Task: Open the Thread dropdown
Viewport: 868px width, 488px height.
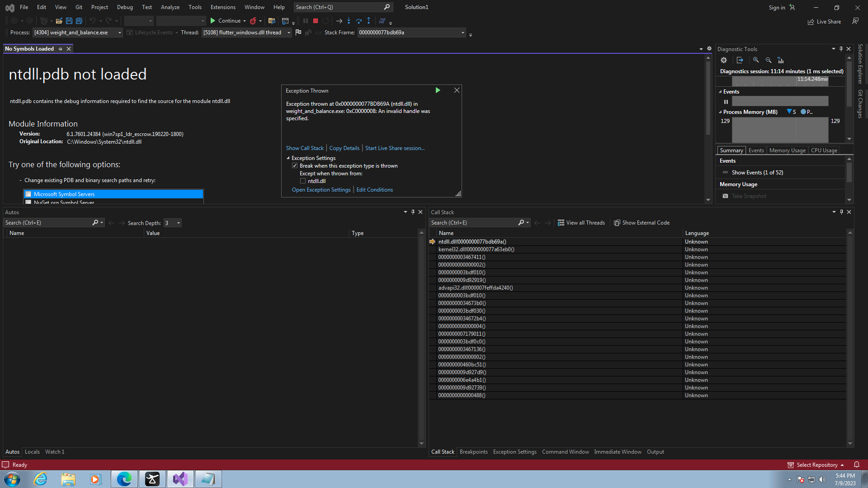Action: 288,32
